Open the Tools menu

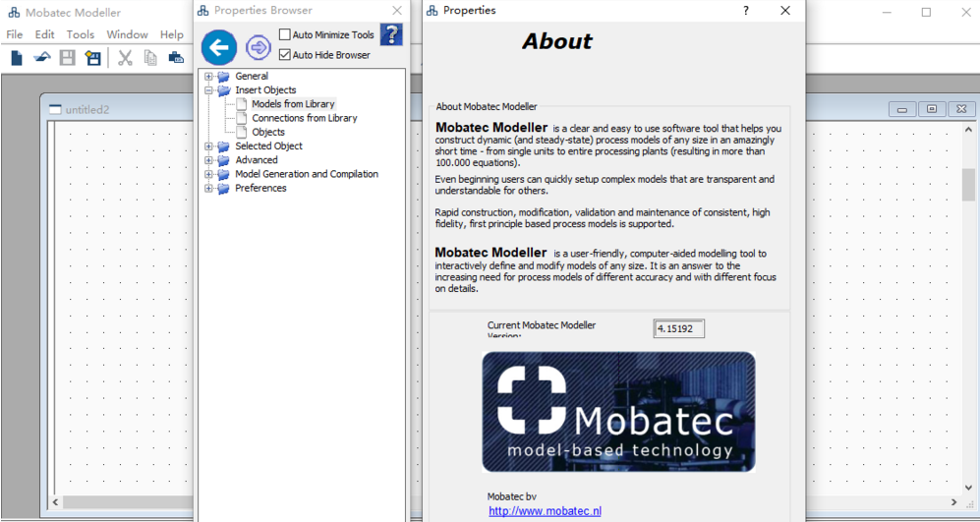tap(81, 34)
